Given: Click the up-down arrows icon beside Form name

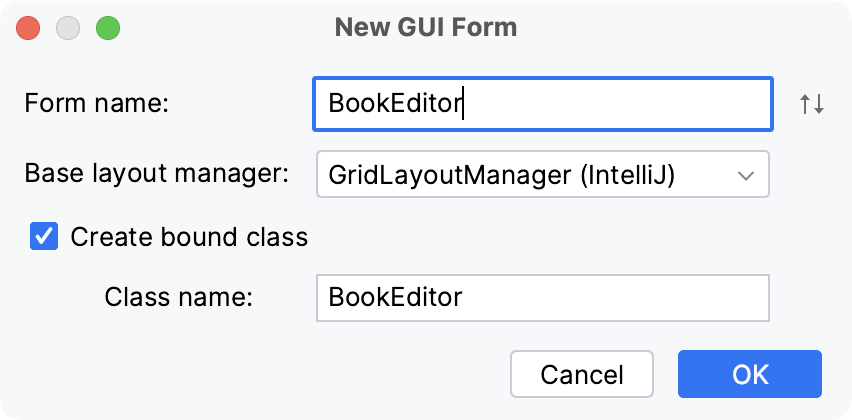Looking at the screenshot, I should 811,104.
